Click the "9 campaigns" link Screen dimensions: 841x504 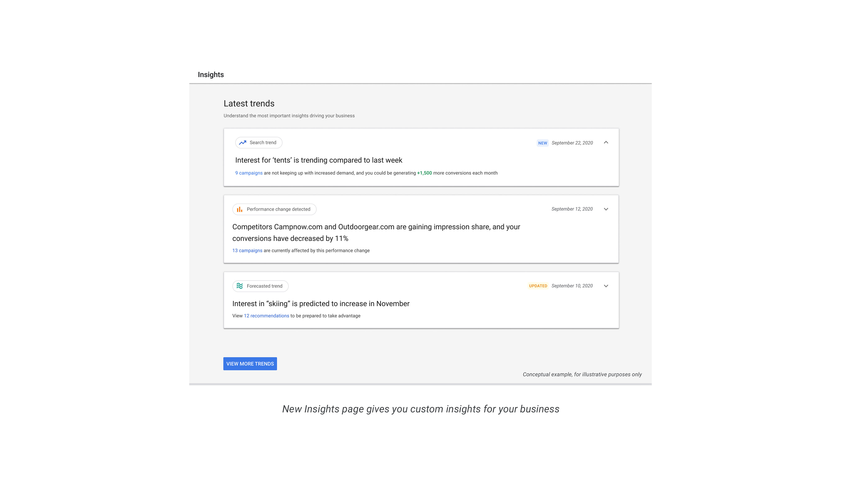coord(249,173)
